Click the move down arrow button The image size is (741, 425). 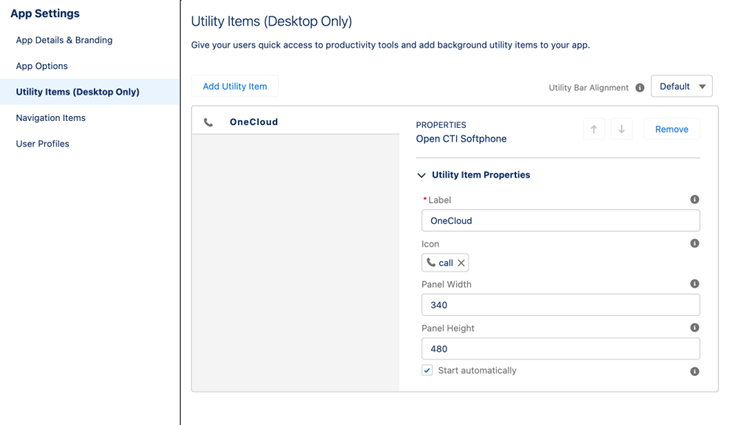click(x=621, y=129)
